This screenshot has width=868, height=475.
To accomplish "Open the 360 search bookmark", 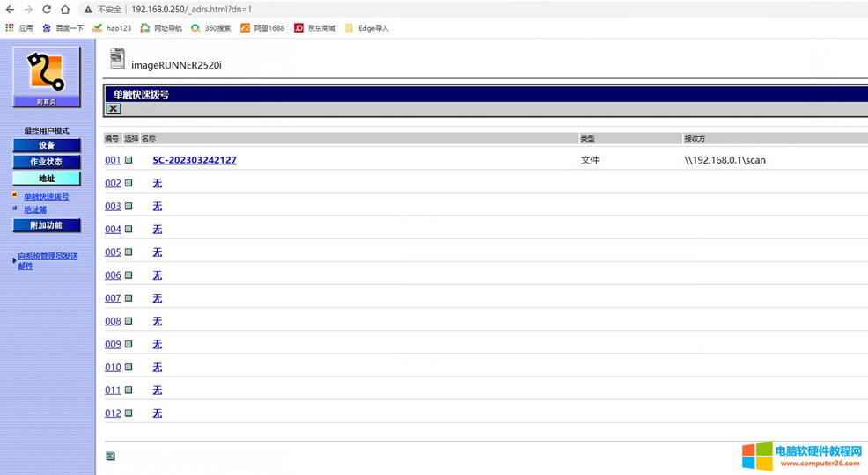I will click(211, 27).
